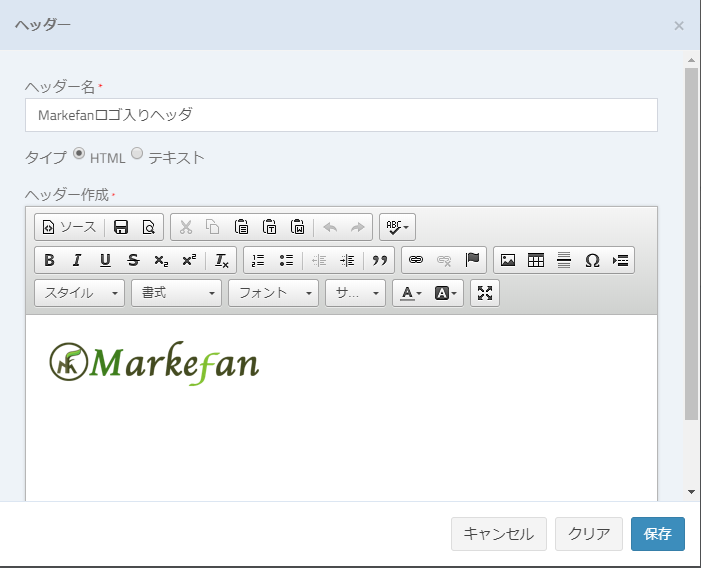Select the HTML radio button
This screenshot has width=701, height=568.
coord(79,154)
